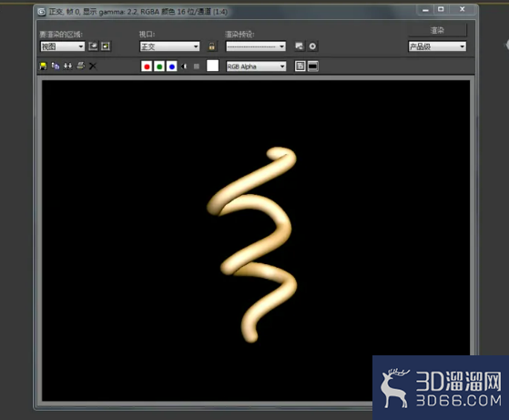Open the 视图 area to render dropdown
Screen dimensions: 509x420
[63, 46]
